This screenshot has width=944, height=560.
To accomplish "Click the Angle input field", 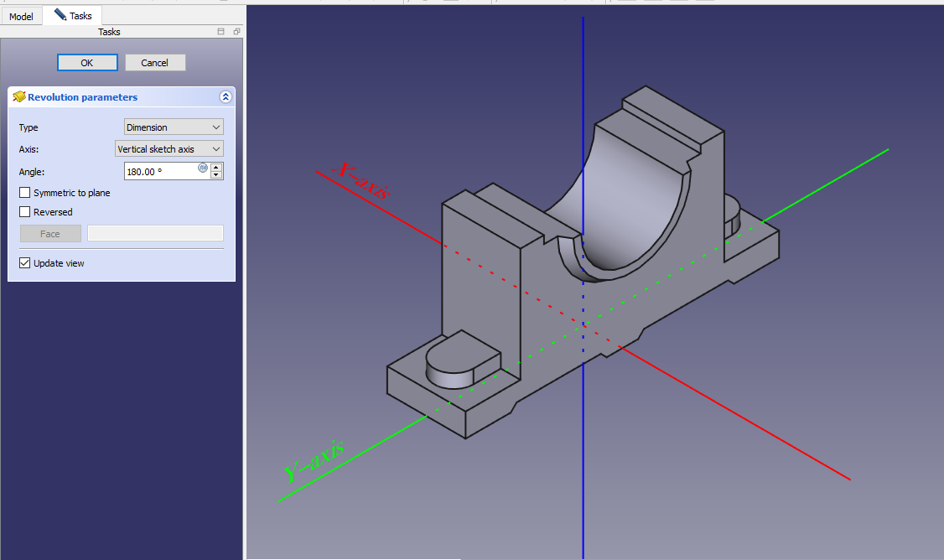I will [x=168, y=172].
